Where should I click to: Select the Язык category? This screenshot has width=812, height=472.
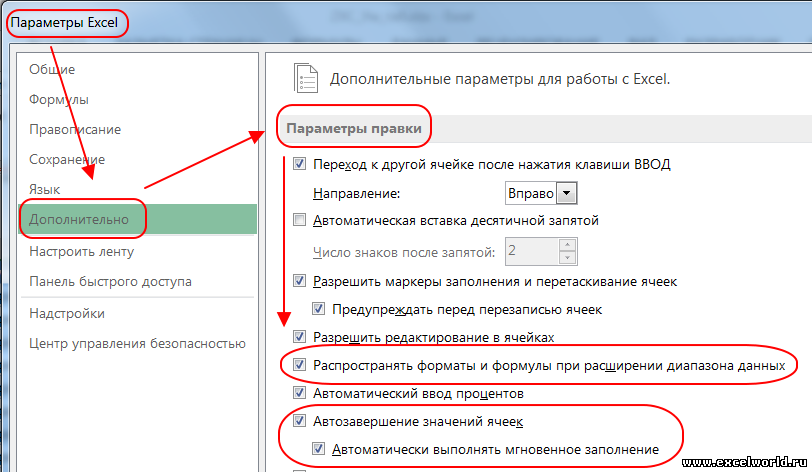[45, 190]
